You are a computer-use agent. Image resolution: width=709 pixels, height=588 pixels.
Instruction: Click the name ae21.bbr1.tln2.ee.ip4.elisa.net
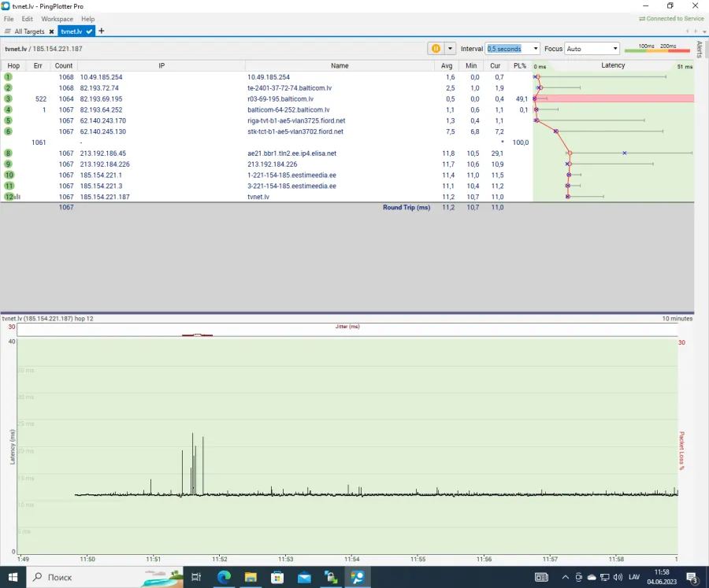[x=292, y=153]
